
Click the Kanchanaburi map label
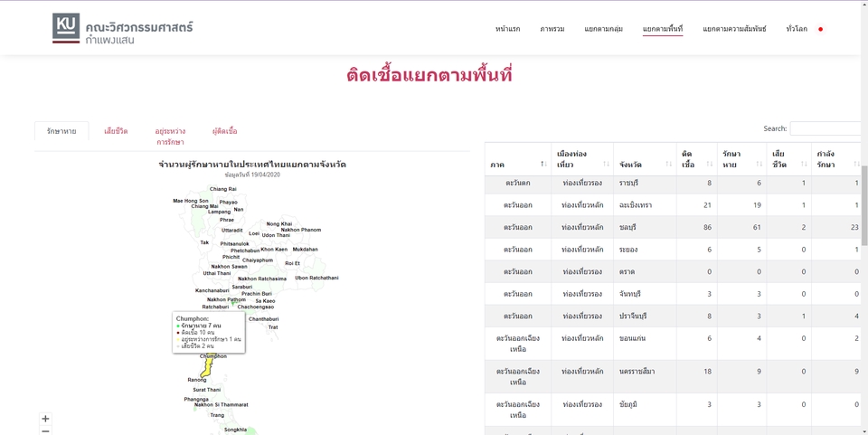click(212, 290)
